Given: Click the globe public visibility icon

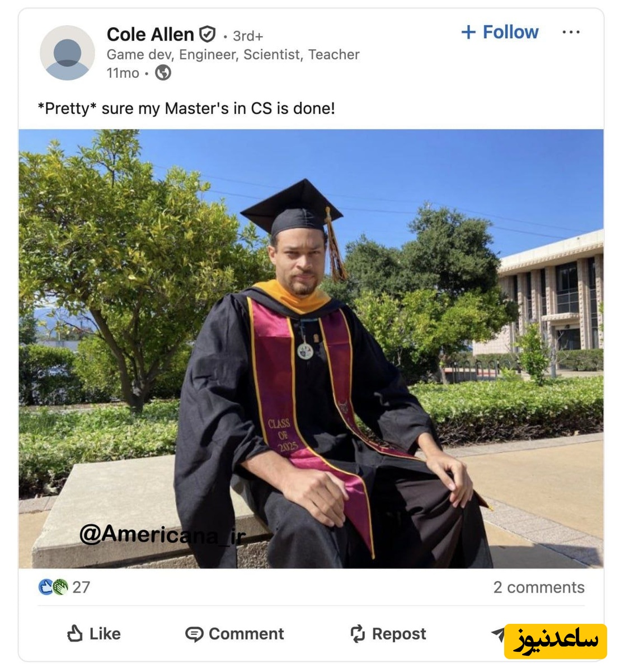Looking at the screenshot, I should click(163, 73).
